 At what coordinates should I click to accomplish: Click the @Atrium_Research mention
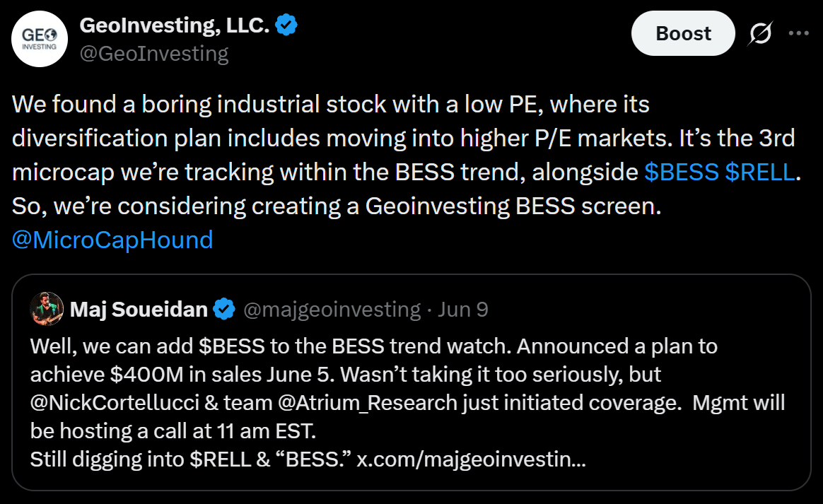tap(368, 403)
